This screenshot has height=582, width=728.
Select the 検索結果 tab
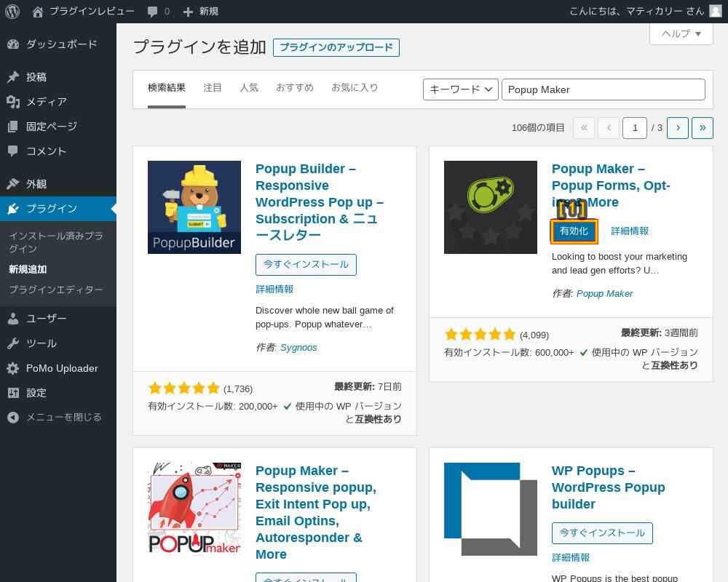click(167, 88)
